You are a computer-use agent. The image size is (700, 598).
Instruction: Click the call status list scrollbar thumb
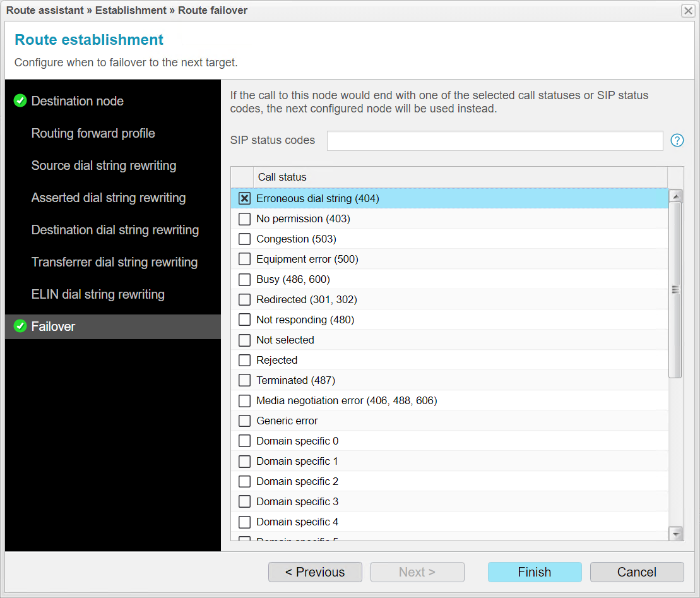[675, 290]
